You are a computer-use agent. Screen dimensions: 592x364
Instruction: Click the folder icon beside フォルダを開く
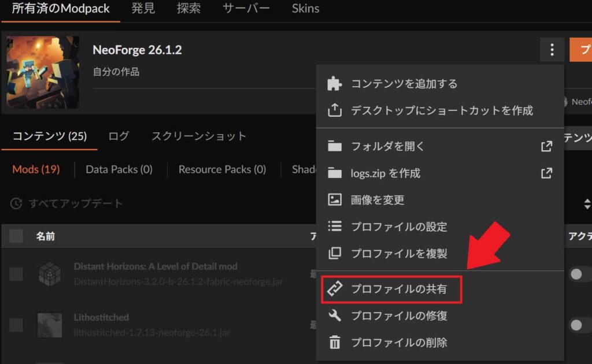[335, 146]
